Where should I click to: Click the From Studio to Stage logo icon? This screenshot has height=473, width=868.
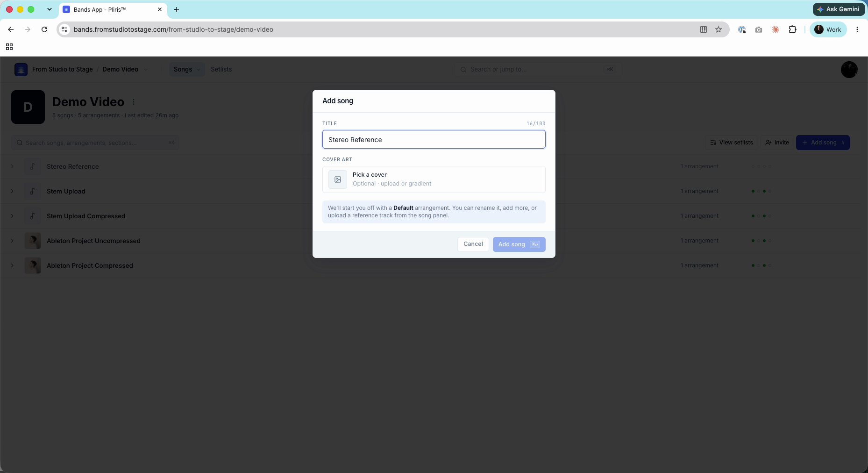[x=21, y=70]
